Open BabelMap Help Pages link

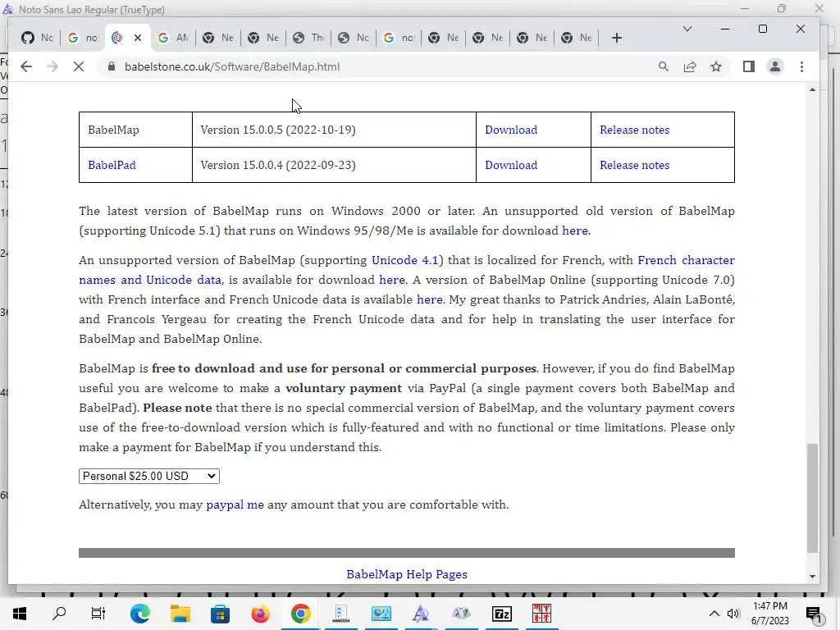407,574
